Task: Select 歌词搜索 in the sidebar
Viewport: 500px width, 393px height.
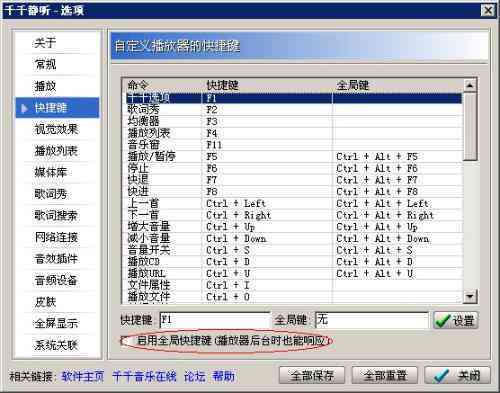Action: (x=56, y=216)
